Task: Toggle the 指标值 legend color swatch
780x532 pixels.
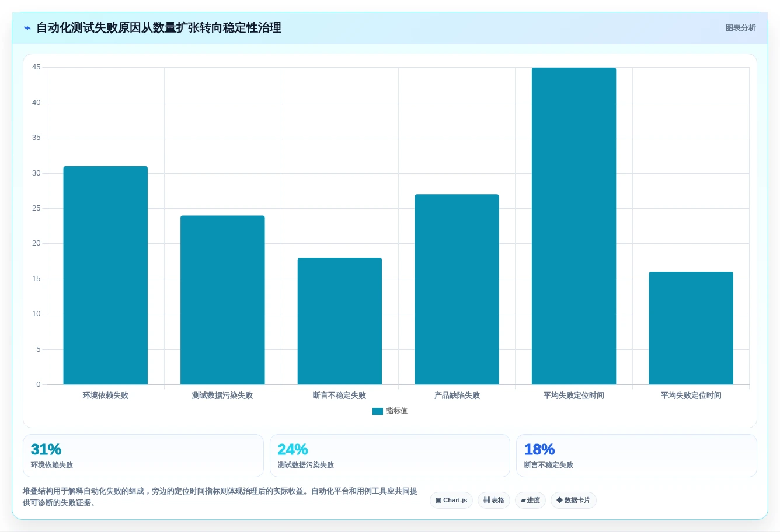Action: coord(378,411)
